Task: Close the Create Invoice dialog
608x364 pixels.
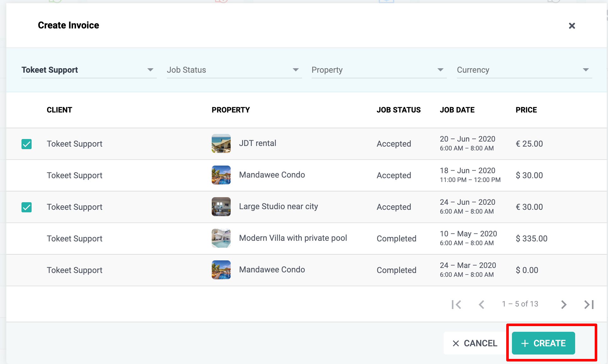Action: pyautogui.click(x=572, y=26)
